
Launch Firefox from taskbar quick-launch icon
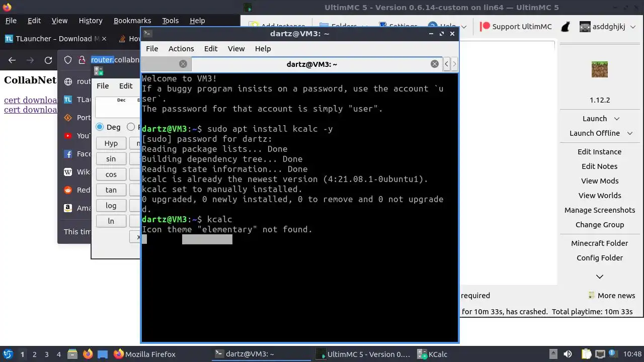(x=88, y=354)
